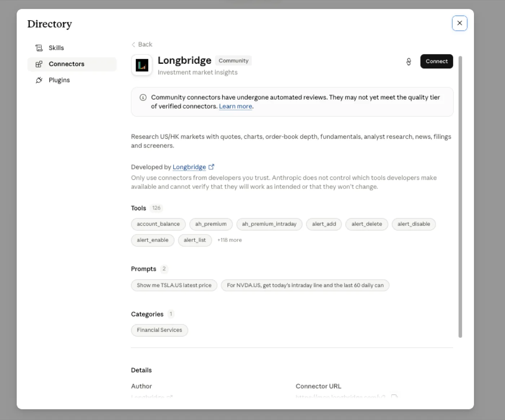Click the Community badge next to Longbridge
505x420 pixels.
[x=233, y=61]
